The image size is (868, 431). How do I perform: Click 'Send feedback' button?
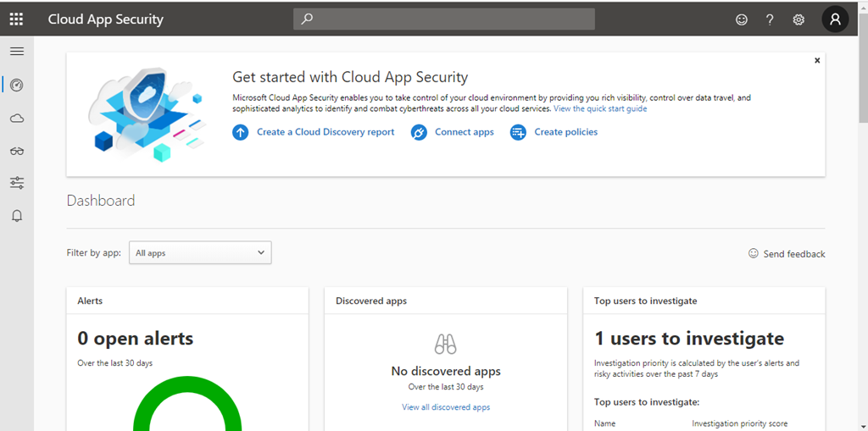coord(793,254)
